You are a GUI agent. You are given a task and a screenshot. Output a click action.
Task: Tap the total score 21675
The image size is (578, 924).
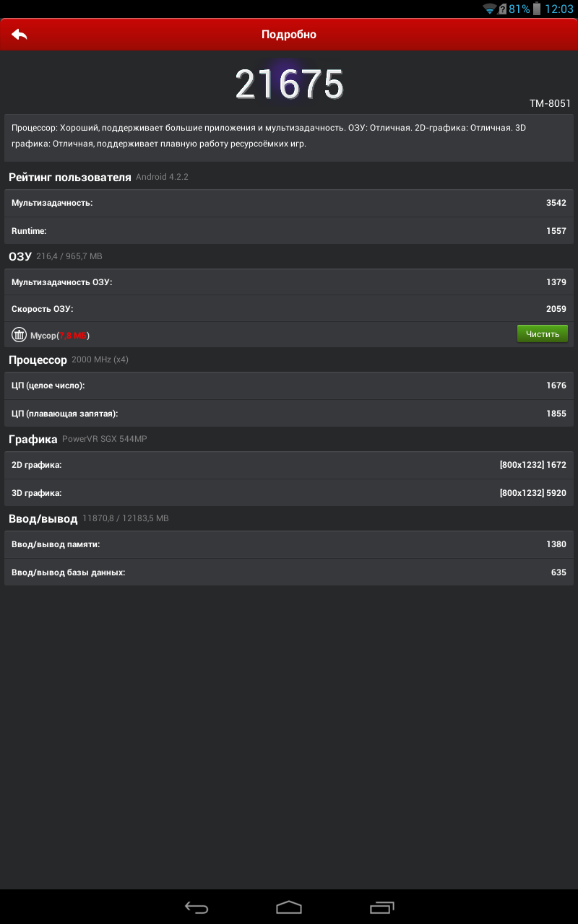pyautogui.click(x=289, y=85)
